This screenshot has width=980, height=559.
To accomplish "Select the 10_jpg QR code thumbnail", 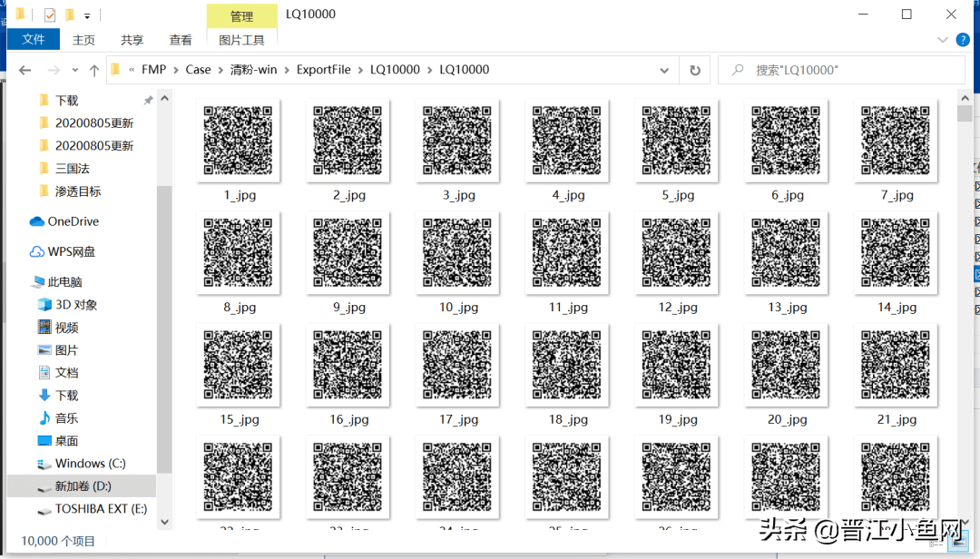I will click(x=457, y=252).
